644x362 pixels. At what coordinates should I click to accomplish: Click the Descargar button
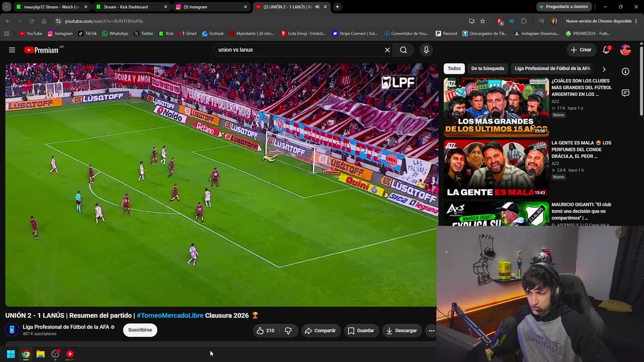[401, 330]
